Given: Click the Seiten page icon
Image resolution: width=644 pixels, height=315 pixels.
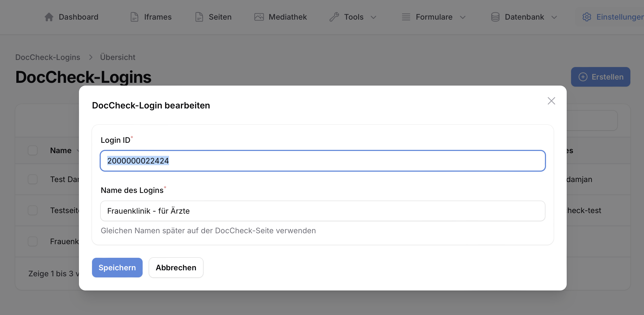Looking at the screenshot, I should click(199, 17).
